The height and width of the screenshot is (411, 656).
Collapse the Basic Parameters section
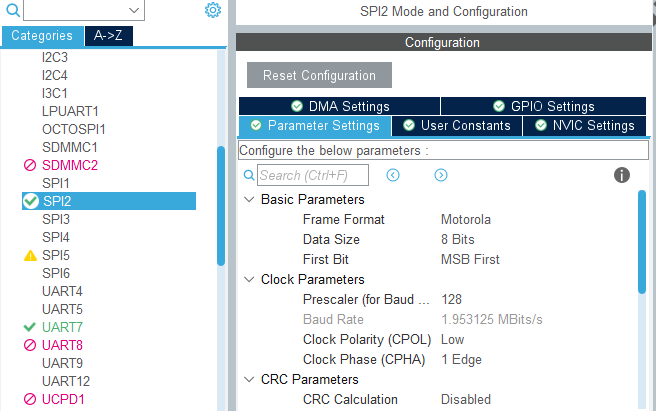[249, 200]
